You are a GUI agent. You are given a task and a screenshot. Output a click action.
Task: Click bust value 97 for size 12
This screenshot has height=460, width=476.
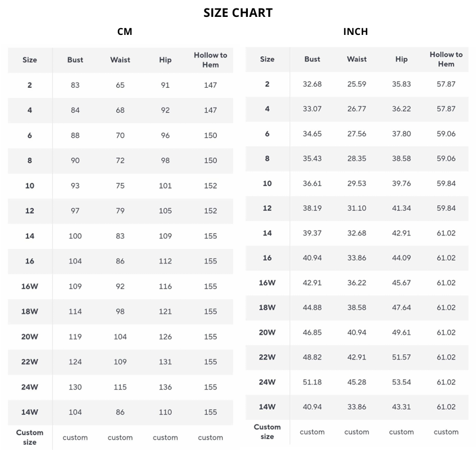[x=75, y=211]
